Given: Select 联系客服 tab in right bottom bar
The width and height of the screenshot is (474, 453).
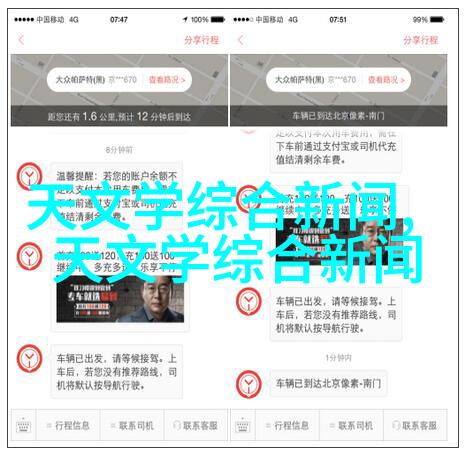Looking at the screenshot, I should 415,425.
